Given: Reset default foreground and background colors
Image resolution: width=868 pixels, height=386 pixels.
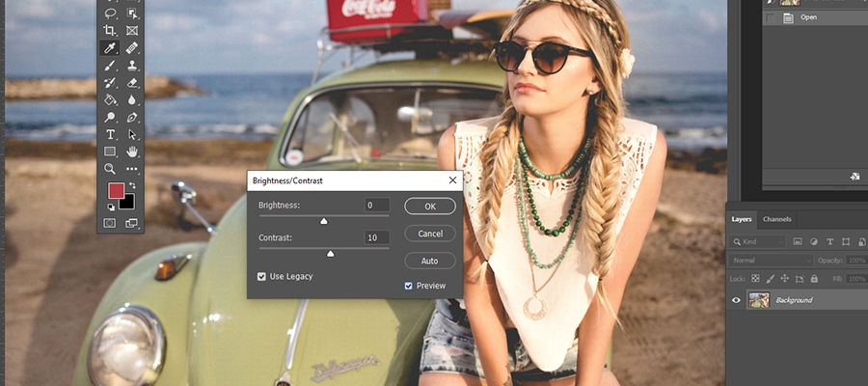Looking at the screenshot, I should click(x=111, y=207).
